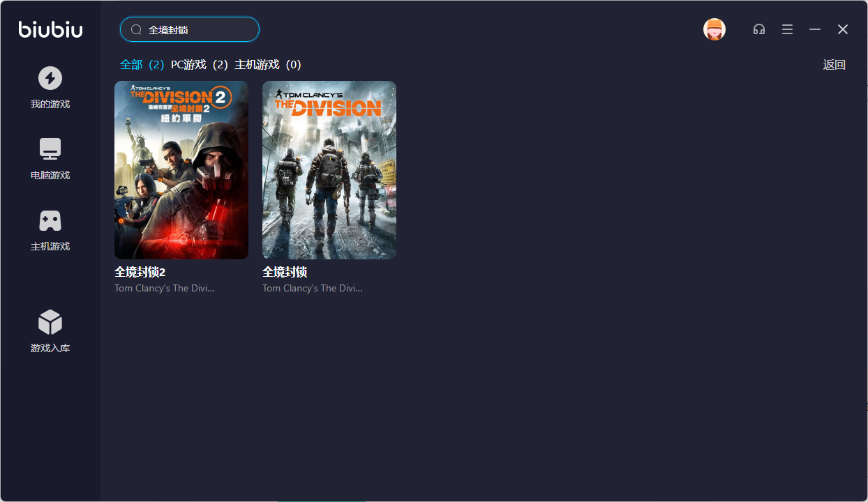Open the user avatar profile
868x502 pixels.
pos(714,29)
